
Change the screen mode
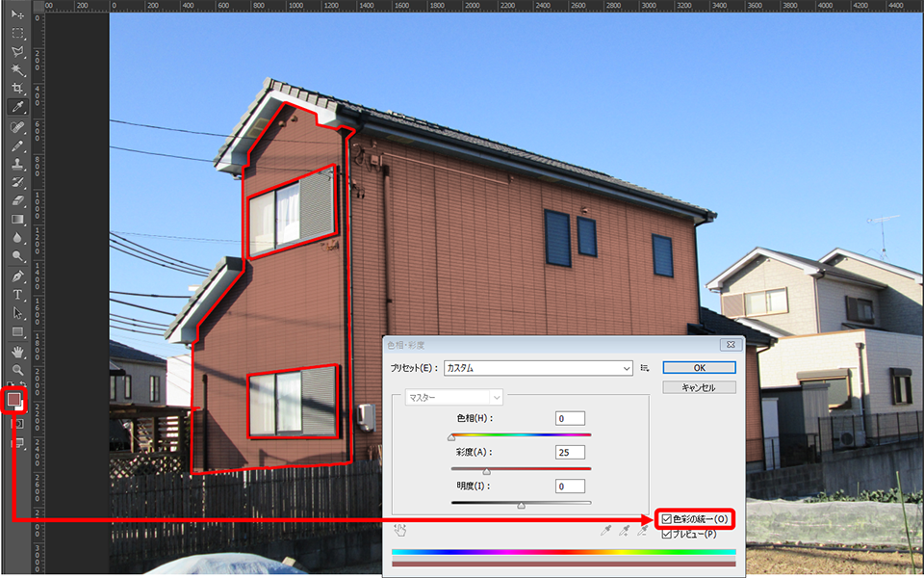[x=17, y=443]
